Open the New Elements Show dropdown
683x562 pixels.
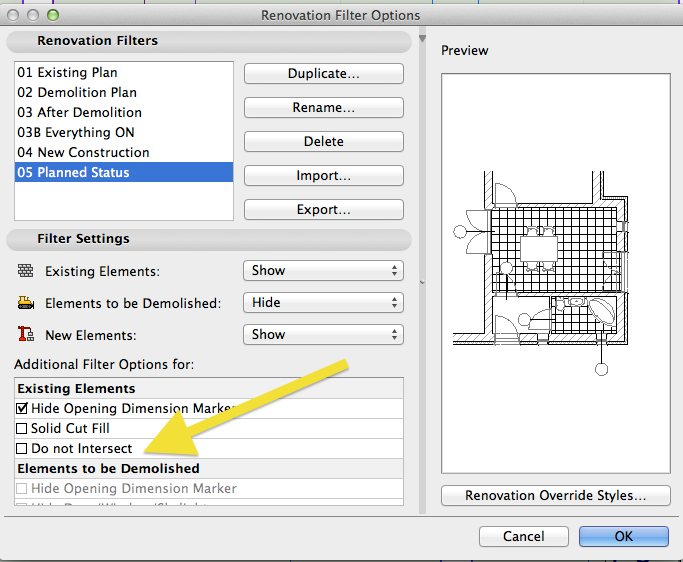coord(323,335)
